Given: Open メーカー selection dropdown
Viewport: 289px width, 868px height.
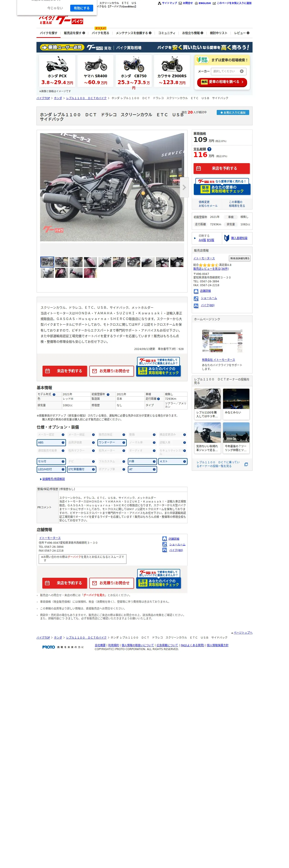Looking at the screenshot, I should pyautogui.click(x=228, y=71).
